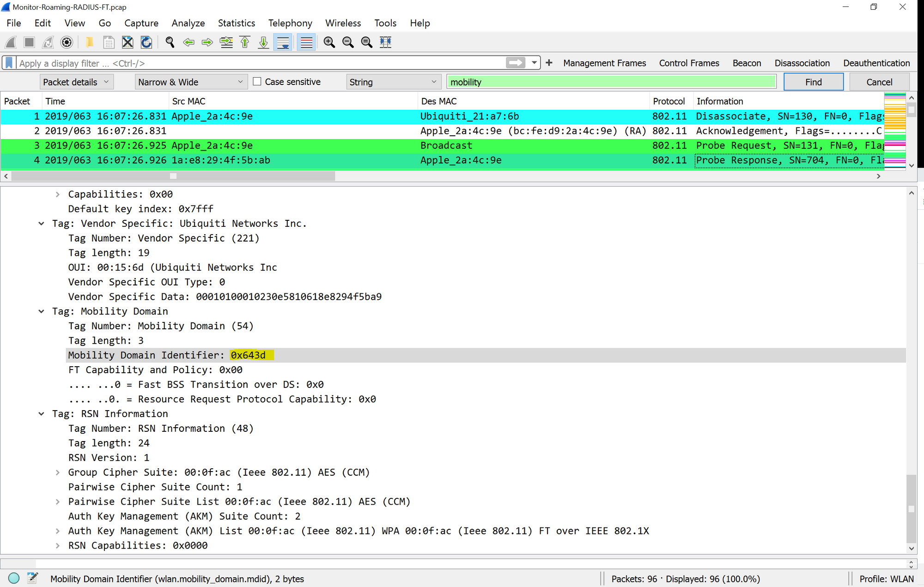The width and height of the screenshot is (924, 587).
Task: Expand the Group Cipher Suite item
Action: [x=58, y=472]
